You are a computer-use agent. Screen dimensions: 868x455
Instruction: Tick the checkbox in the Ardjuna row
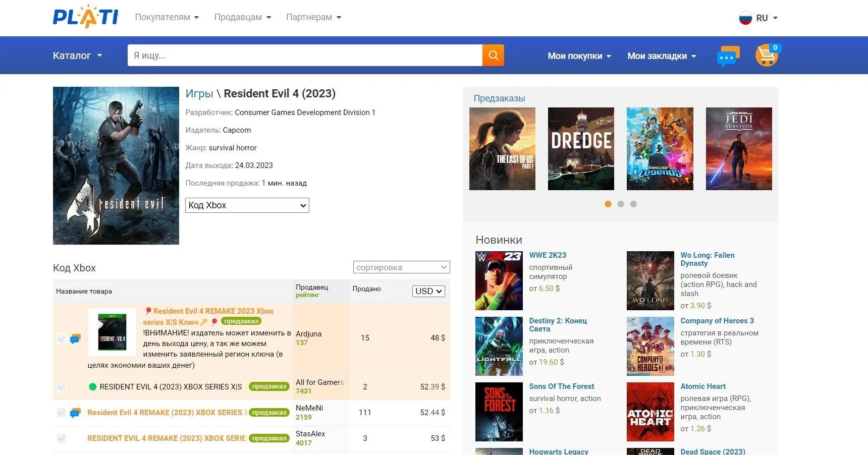point(62,338)
